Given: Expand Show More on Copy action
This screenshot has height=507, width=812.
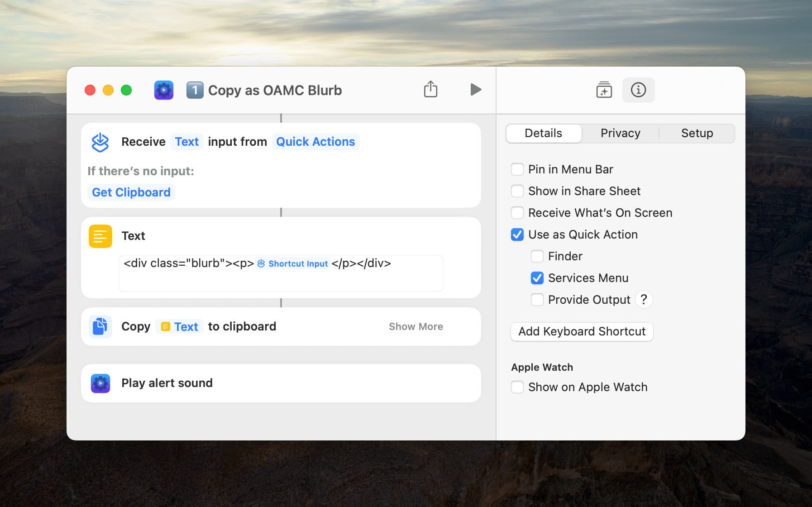Looking at the screenshot, I should click(x=416, y=327).
